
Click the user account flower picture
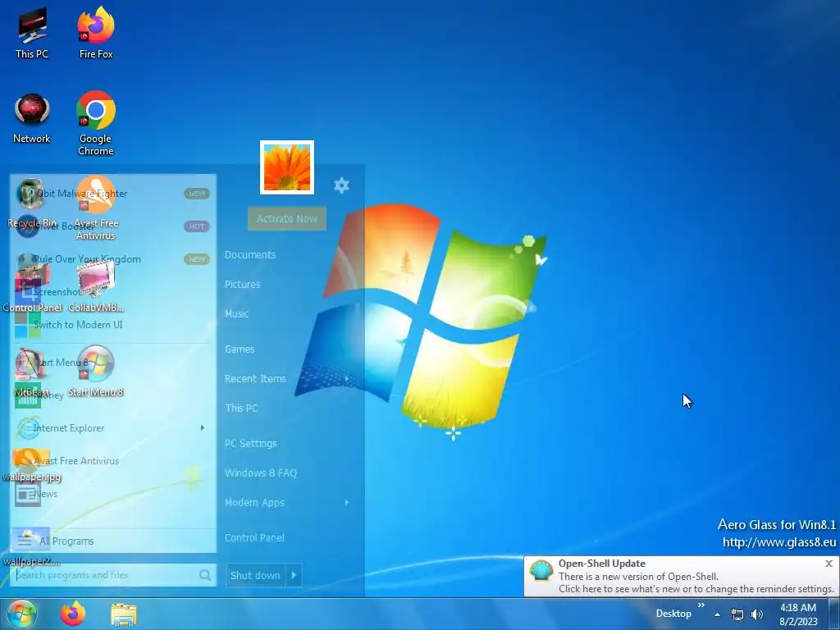tap(287, 167)
